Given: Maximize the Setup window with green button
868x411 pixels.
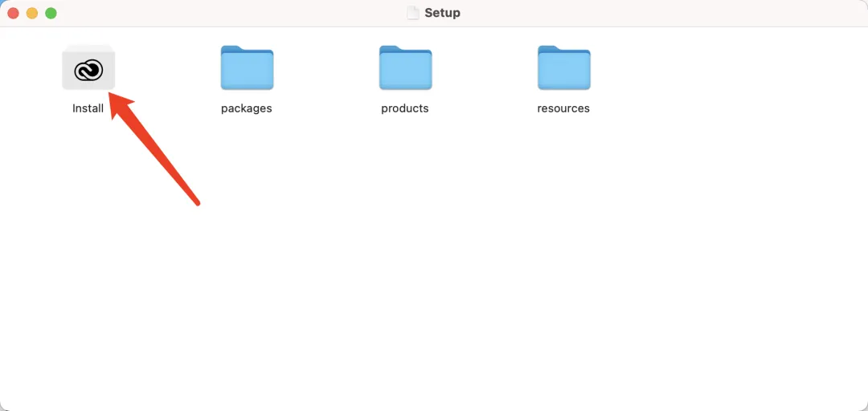Looking at the screenshot, I should [51, 14].
